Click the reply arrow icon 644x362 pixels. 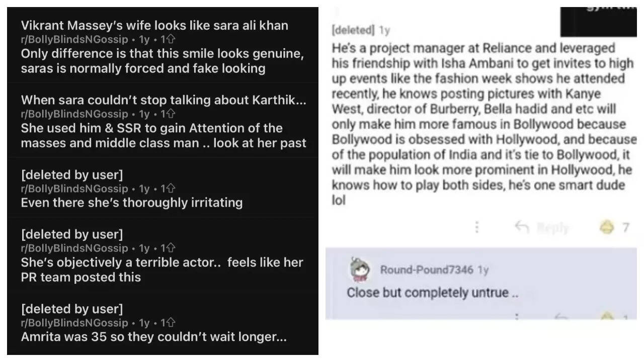pos(522,227)
